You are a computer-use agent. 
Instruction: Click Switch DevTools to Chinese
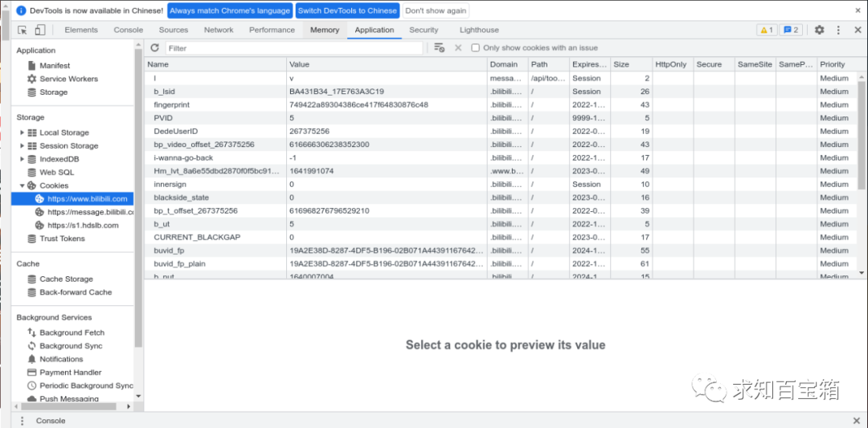coord(347,10)
